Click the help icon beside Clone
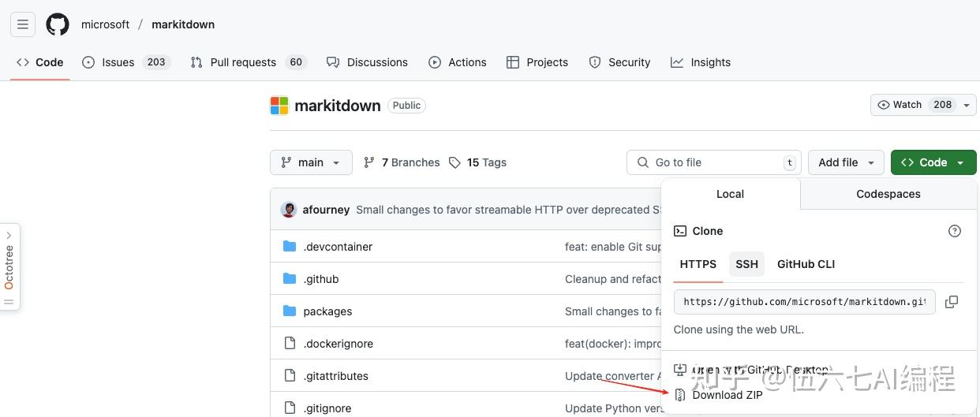 pos(955,231)
